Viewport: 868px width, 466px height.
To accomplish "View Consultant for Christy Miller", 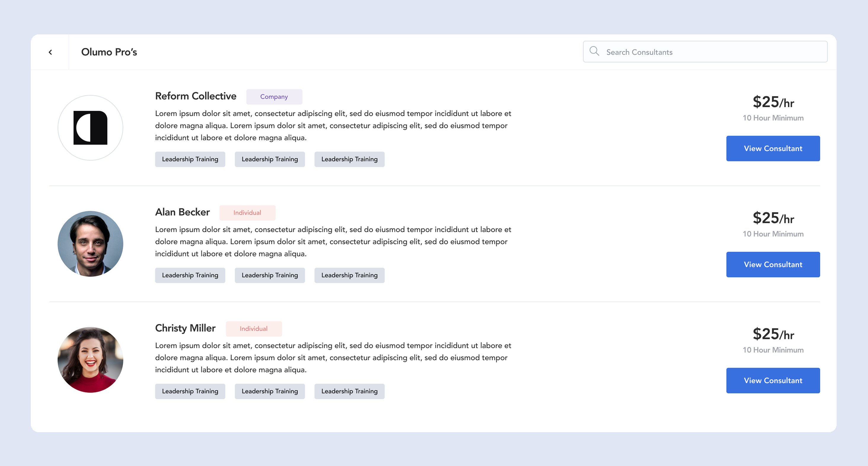I will coord(773,380).
